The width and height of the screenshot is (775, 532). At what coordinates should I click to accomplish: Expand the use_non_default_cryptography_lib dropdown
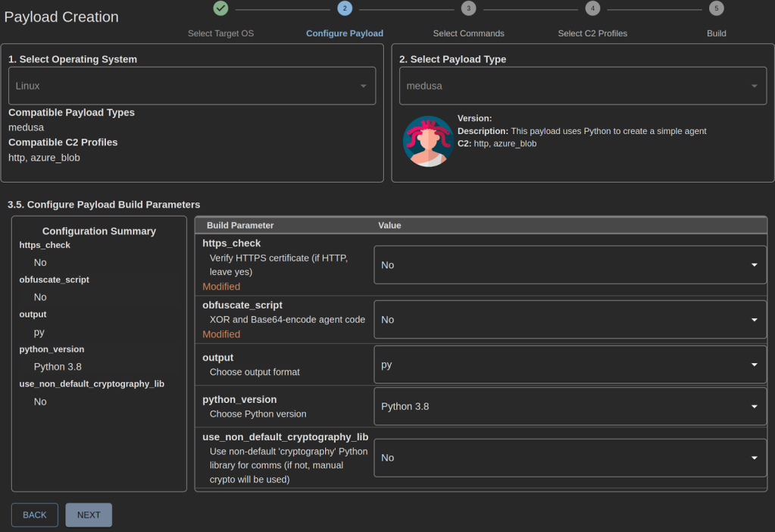(570, 458)
